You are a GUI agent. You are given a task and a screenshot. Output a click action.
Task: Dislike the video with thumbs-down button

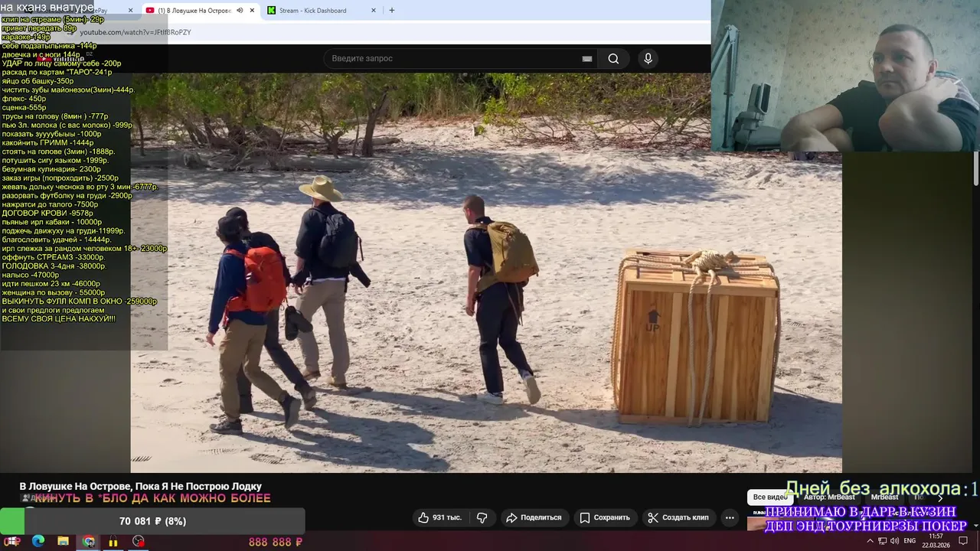[x=482, y=517]
